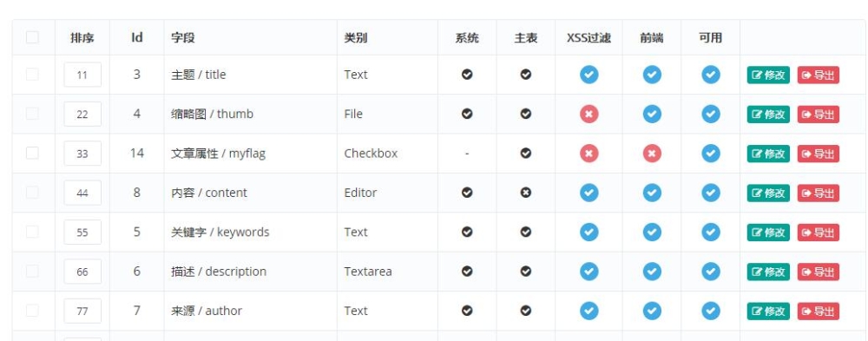Click 主表 check icon for thumb row
This screenshot has height=341, width=868.
[526, 114]
